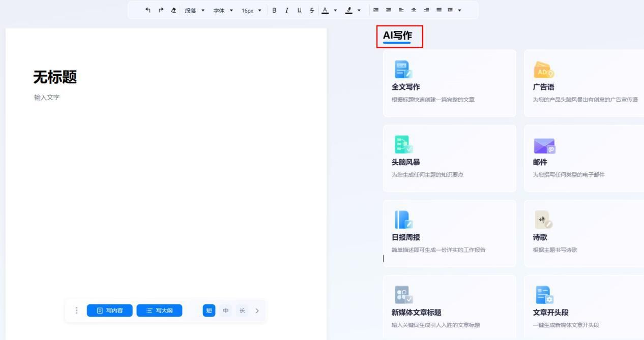Align text center
The image size is (644, 340).
pyautogui.click(x=414, y=10)
